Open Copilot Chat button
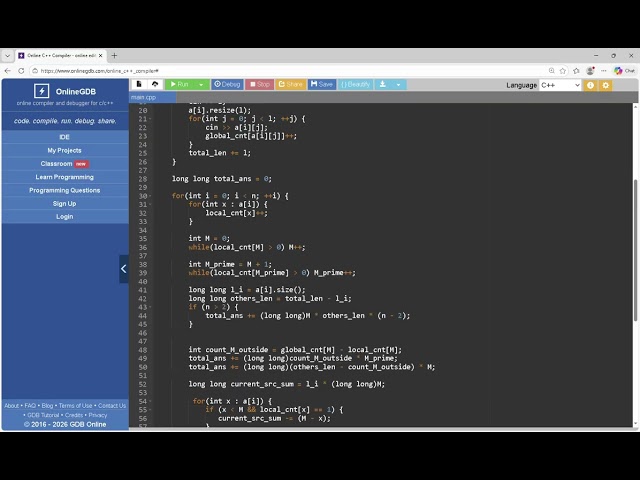 (x=624, y=71)
